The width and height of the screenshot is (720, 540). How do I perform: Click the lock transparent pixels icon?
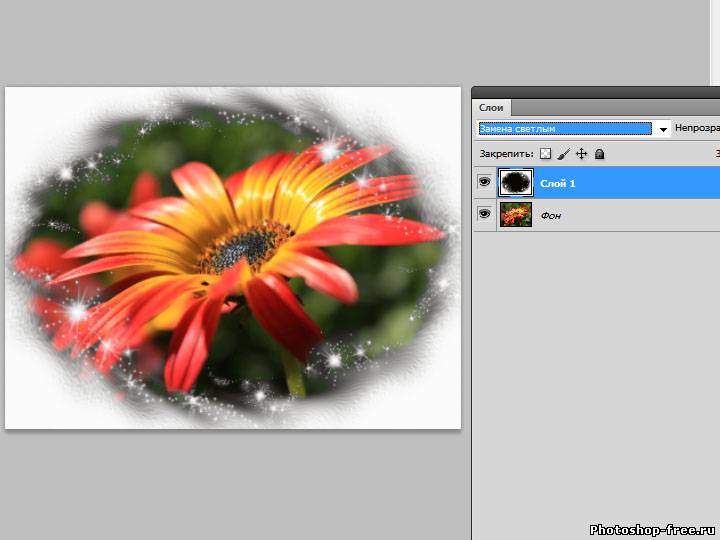pyautogui.click(x=545, y=154)
